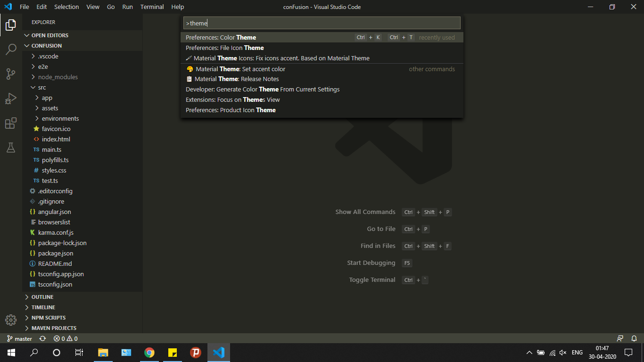This screenshot has height=362, width=644.
Task: Open Windows Action Center notification icon
Action: click(x=628, y=353)
